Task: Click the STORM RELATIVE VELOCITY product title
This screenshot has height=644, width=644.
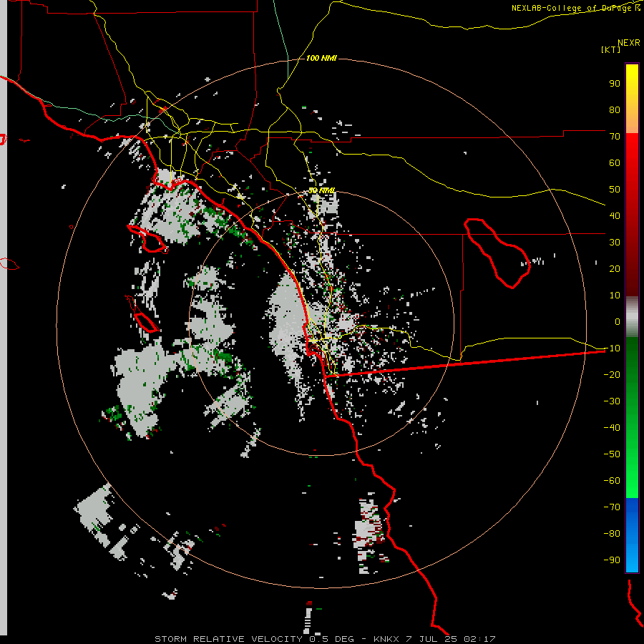Action: 228,639
